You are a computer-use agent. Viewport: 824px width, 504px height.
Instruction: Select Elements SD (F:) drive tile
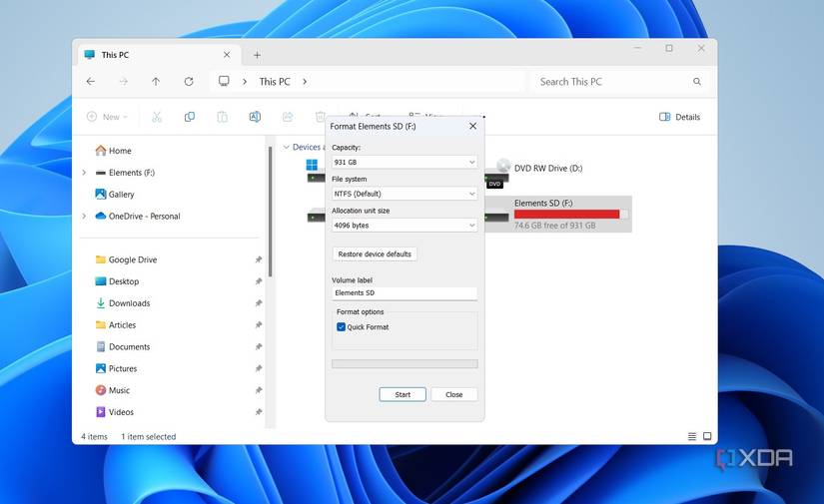tap(558, 214)
